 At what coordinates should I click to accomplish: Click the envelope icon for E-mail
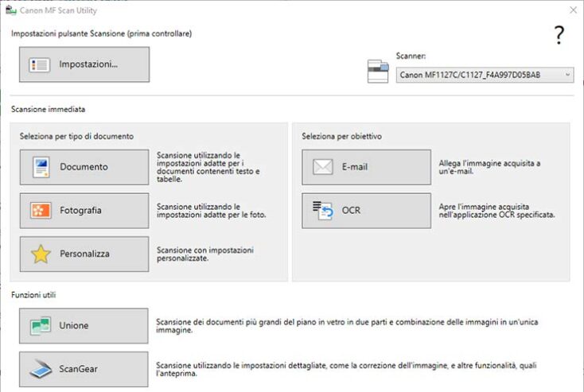point(322,167)
